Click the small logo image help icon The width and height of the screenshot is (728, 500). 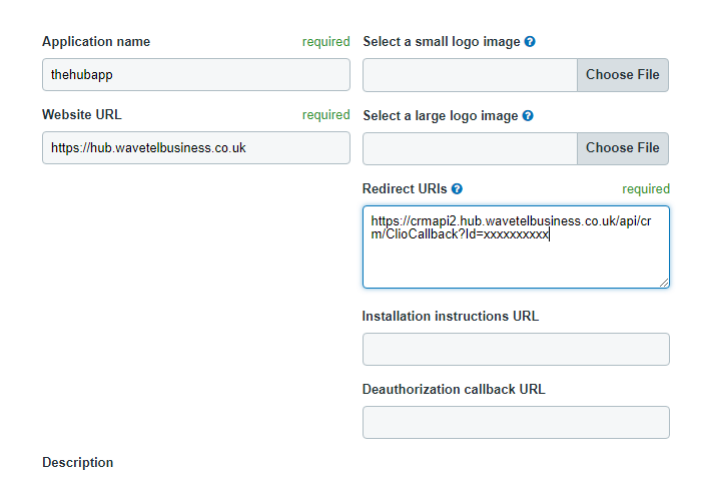[x=530, y=42]
